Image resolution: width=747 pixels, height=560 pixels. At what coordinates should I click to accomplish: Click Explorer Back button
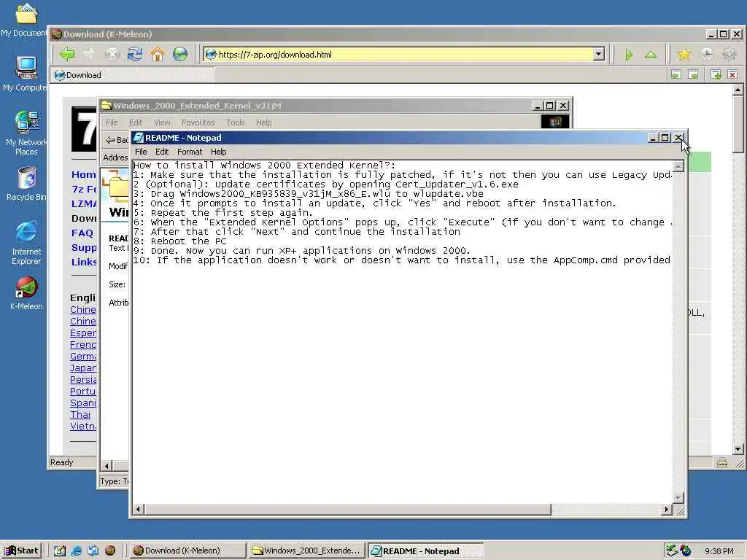117,140
